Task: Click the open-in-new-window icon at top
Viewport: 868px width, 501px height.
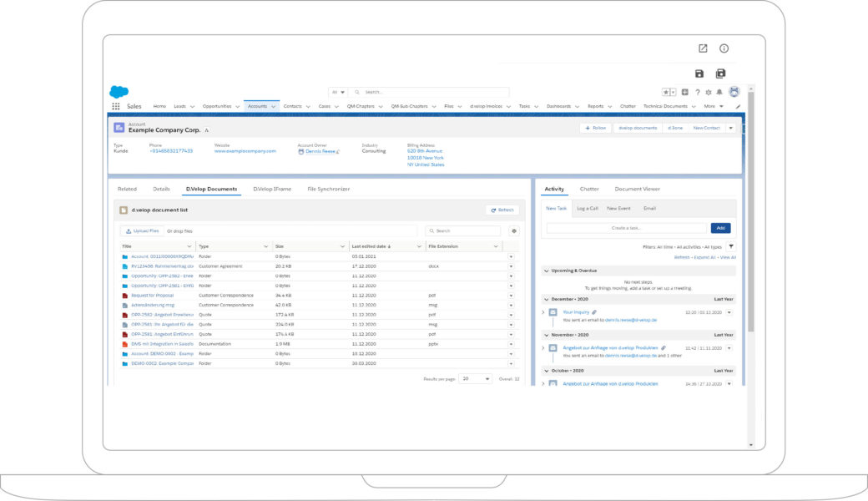Action: [x=703, y=48]
